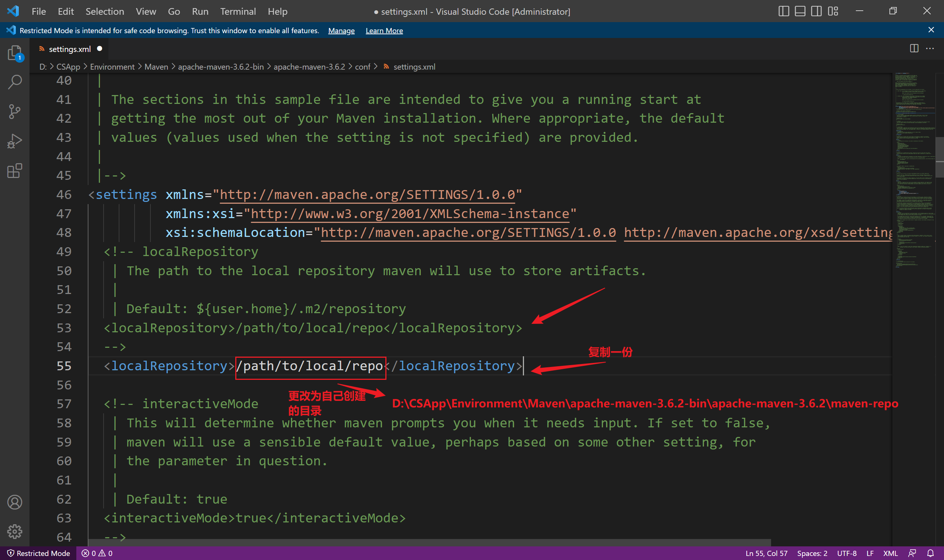Open the Help menu
The height and width of the screenshot is (560, 944).
pos(278,11)
